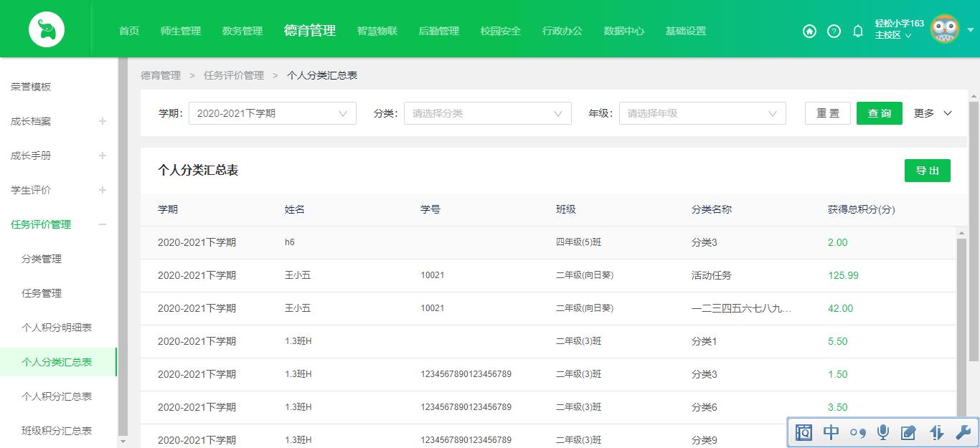Click the IME search magnifier icon
This screenshot has height=448, width=980.
point(804,433)
